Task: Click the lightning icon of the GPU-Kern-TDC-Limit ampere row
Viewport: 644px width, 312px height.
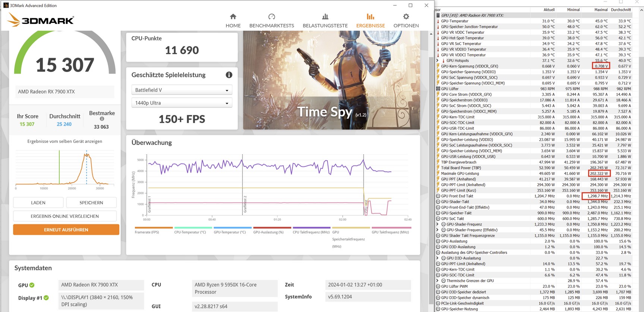Action: point(438,117)
